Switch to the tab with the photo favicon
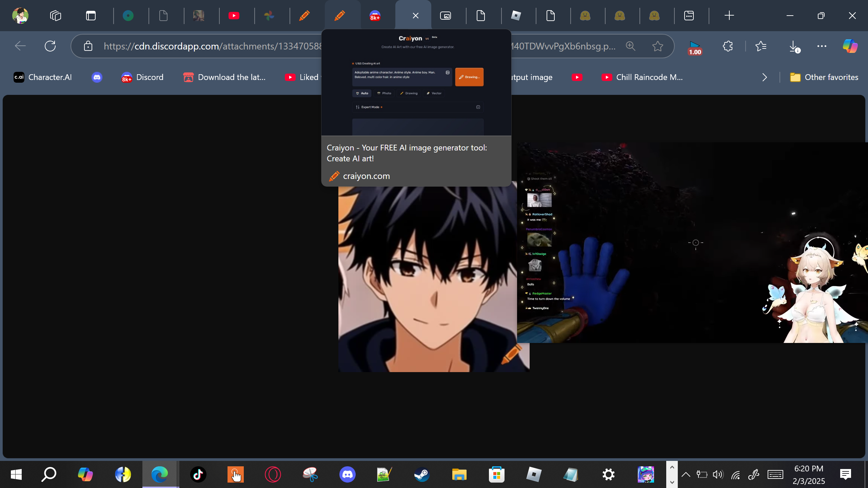The width and height of the screenshot is (868, 488). tap(199, 16)
